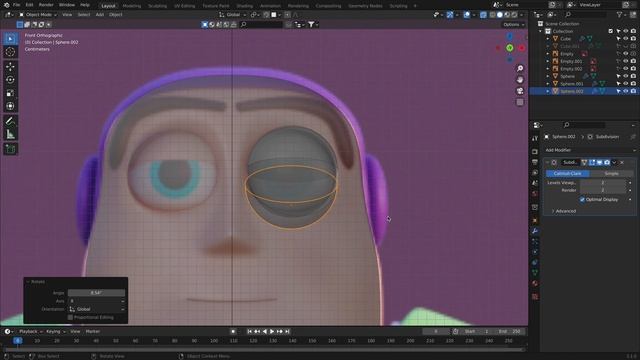Open the Object Mode dropdown

click(38, 15)
